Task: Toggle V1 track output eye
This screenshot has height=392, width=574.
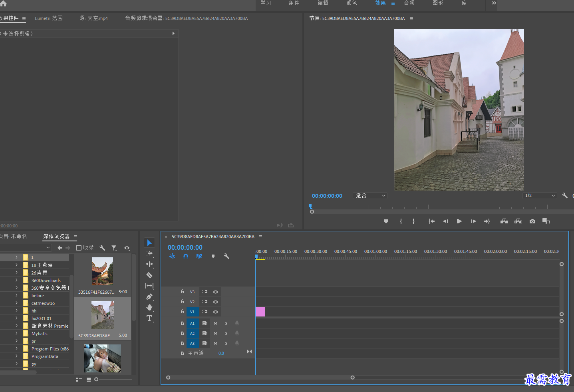Action: 215,312
